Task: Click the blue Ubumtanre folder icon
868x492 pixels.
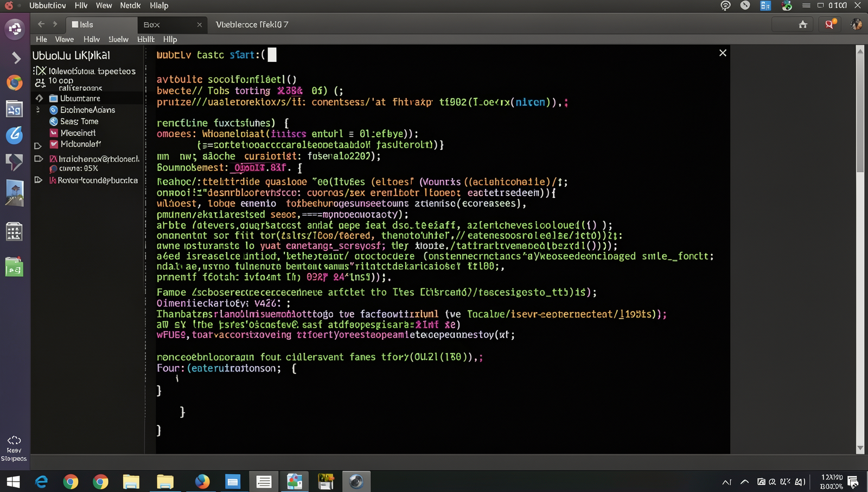Action: [x=53, y=98]
